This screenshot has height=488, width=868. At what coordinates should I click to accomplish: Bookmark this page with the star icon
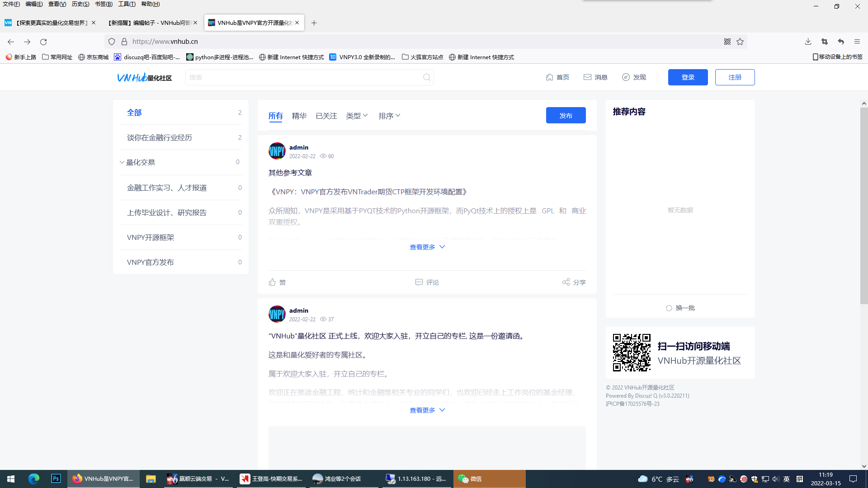point(740,42)
